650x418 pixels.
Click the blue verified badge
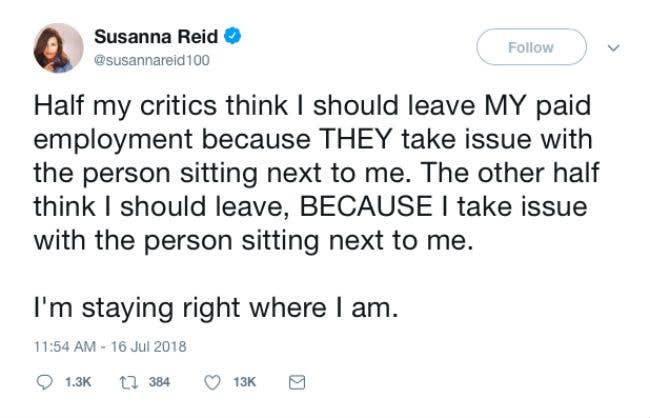coord(233,38)
